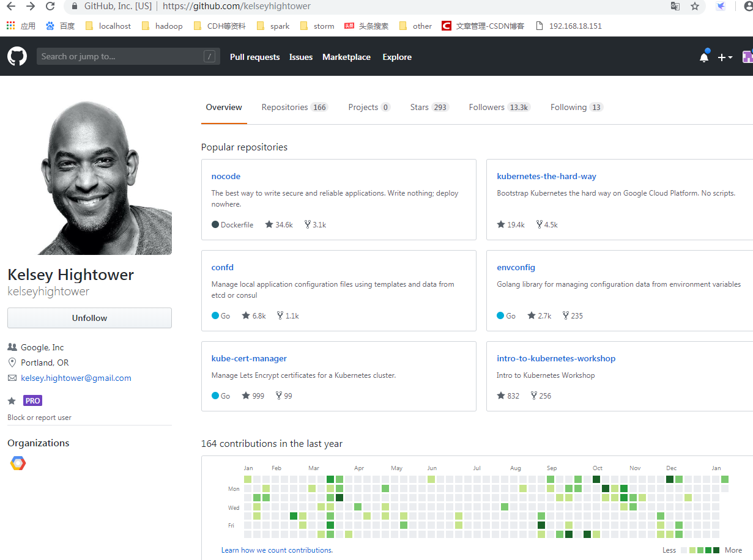Open the localhost bookmark folder
Viewport: 753px width, 560px height.
[x=108, y=26]
